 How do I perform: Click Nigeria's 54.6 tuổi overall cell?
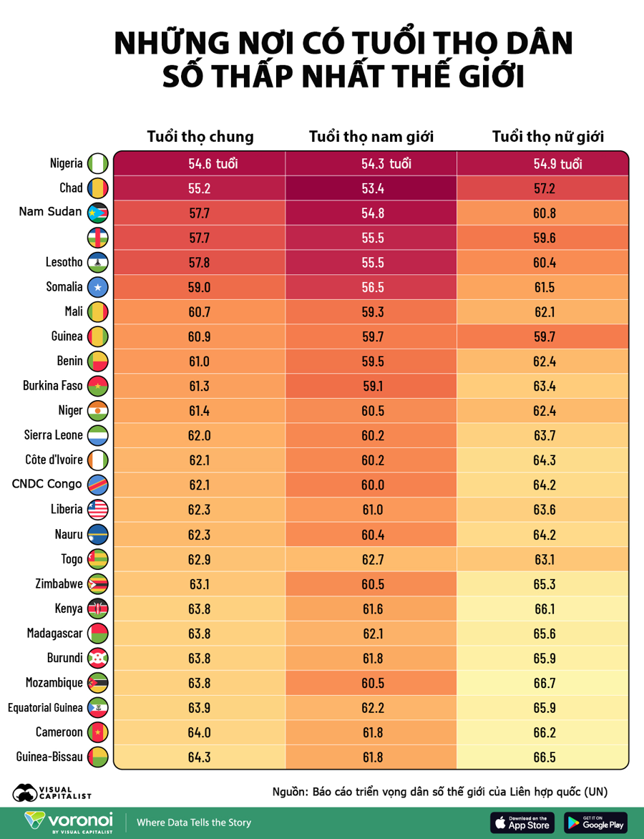(x=200, y=164)
